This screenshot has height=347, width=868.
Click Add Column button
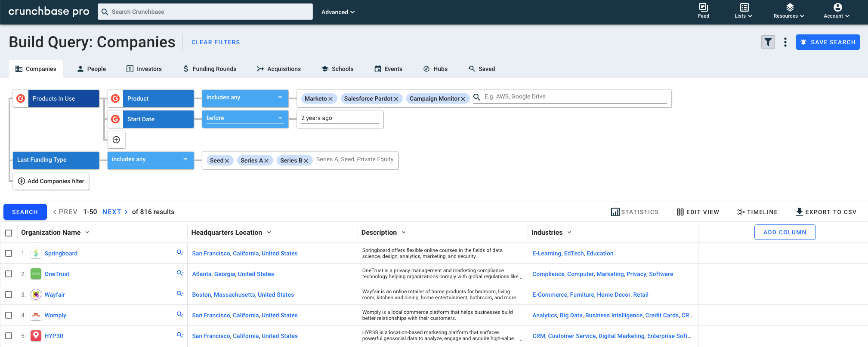click(x=785, y=232)
